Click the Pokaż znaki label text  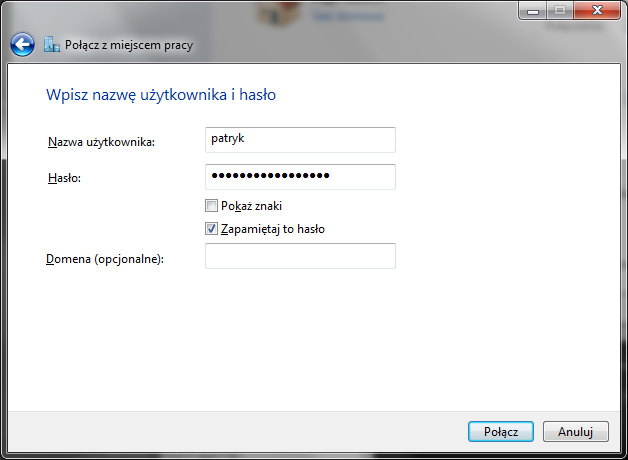click(251, 206)
